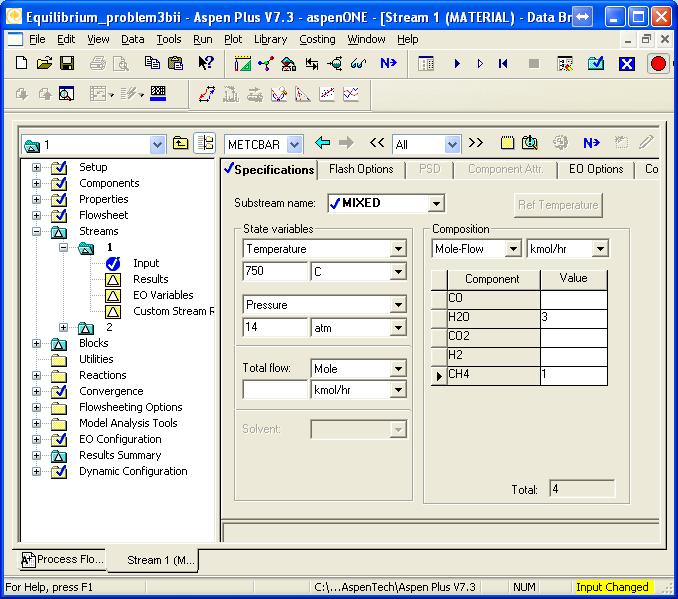
Task: Open the Data menu
Action: pyautogui.click(x=132, y=39)
